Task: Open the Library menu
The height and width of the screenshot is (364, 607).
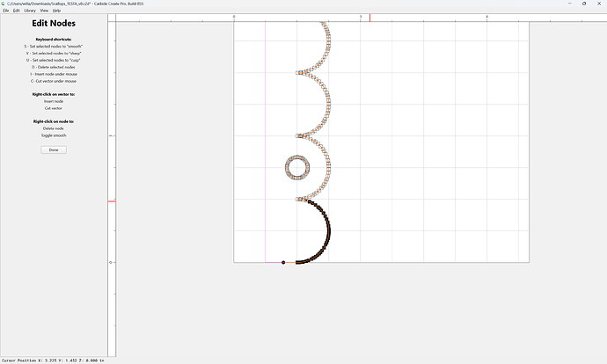Action: point(30,11)
